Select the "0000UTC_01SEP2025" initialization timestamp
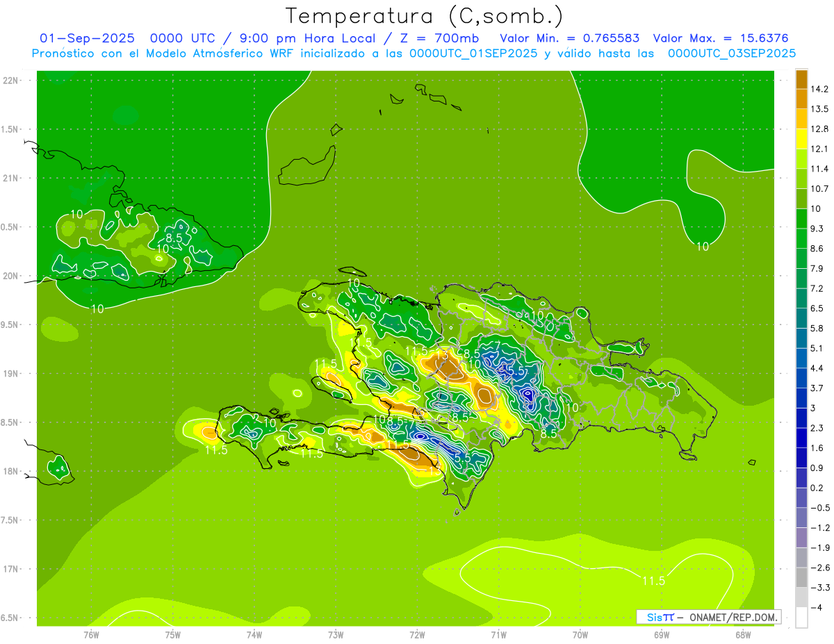Viewport: 834px width, 644px height. point(473,53)
